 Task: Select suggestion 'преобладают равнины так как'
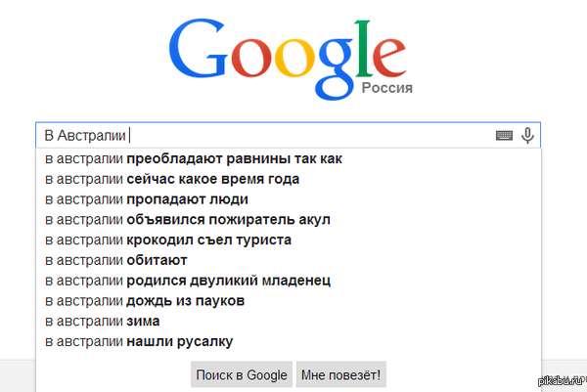193,158
